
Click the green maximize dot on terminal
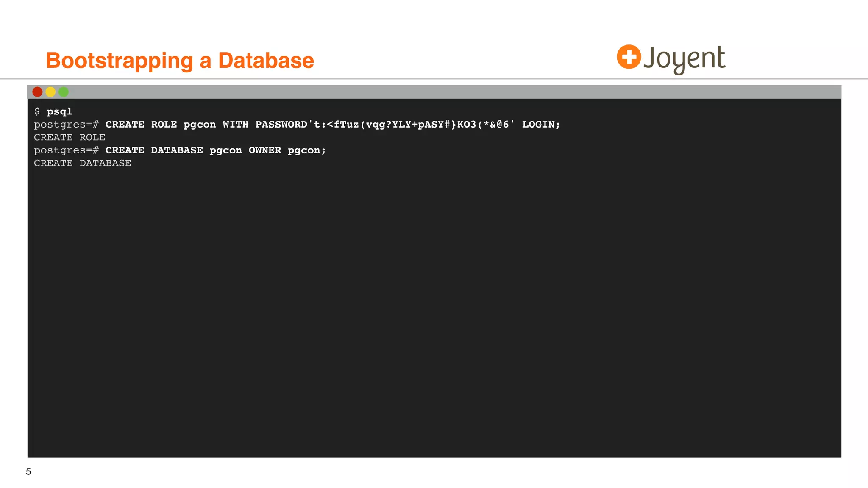coord(64,92)
